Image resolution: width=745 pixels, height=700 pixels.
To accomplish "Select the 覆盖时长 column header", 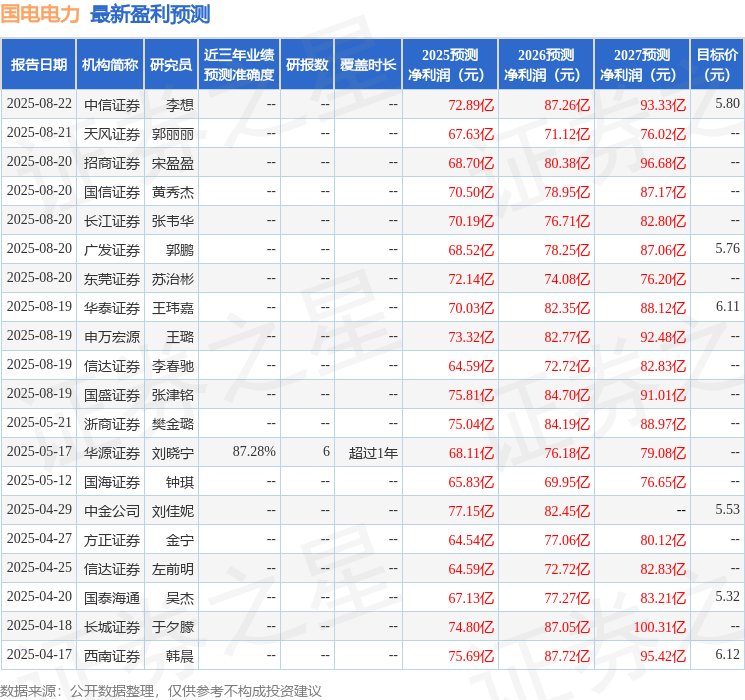I will 368,65.
